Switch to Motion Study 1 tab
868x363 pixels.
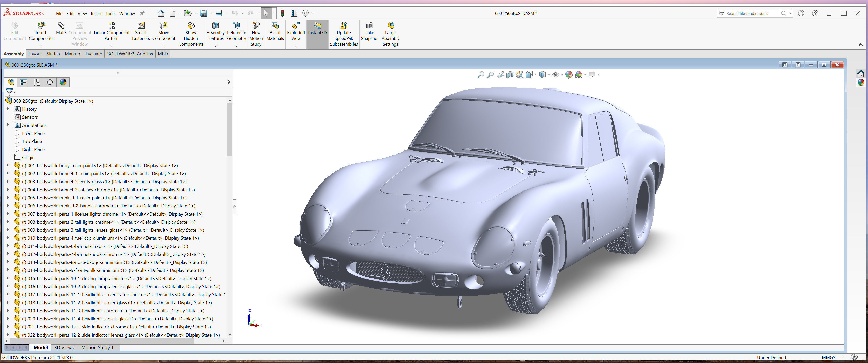coord(97,348)
